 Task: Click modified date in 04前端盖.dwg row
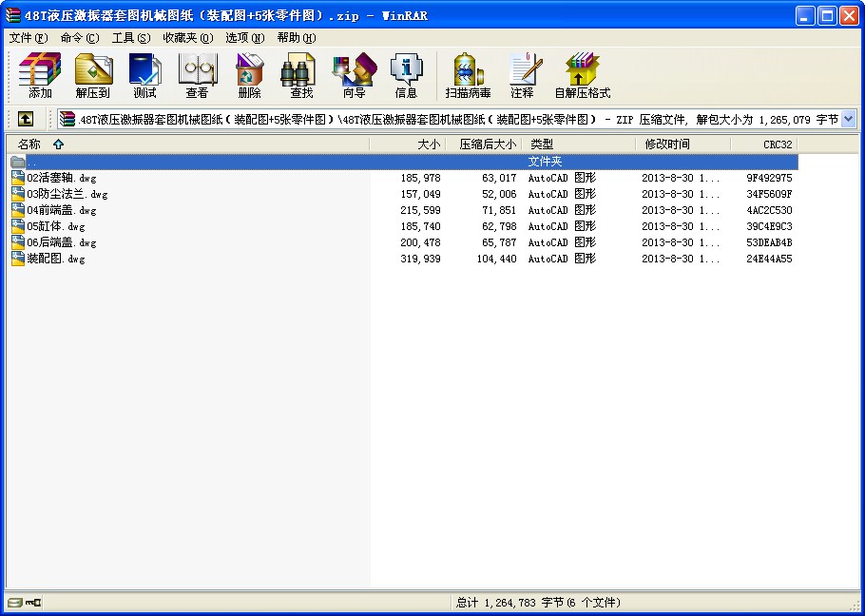[681, 210]
